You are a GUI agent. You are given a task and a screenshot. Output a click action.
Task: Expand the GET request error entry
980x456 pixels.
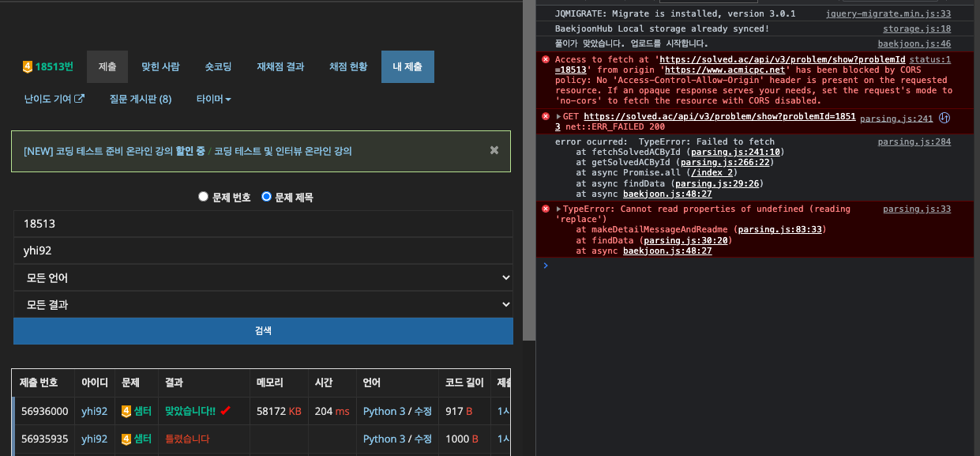(x=559, y=116)
